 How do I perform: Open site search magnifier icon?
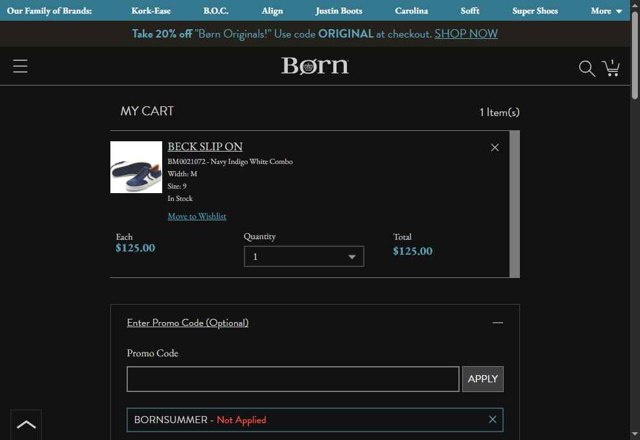(587, 68)
